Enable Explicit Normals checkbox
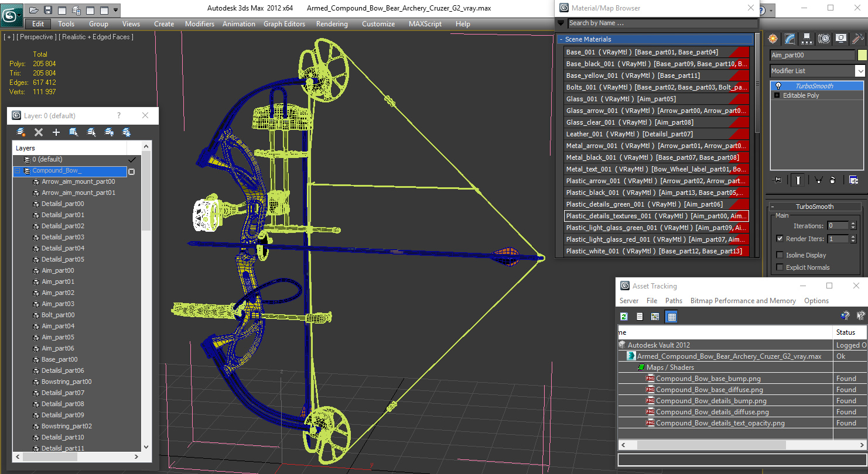This screenshot has height=474, width=868. pos(780,267)
